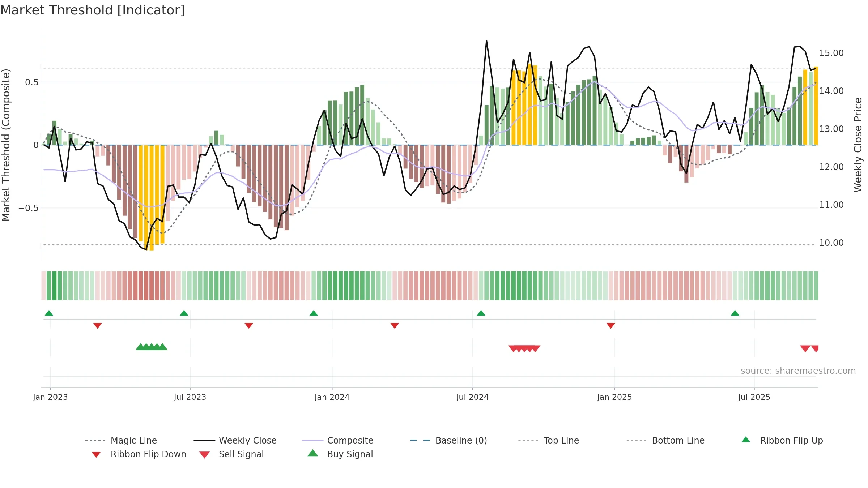
Task: Click the ribbon flip down marker between Jul 2023 and Jan 2024
Action: coord(249,326)
